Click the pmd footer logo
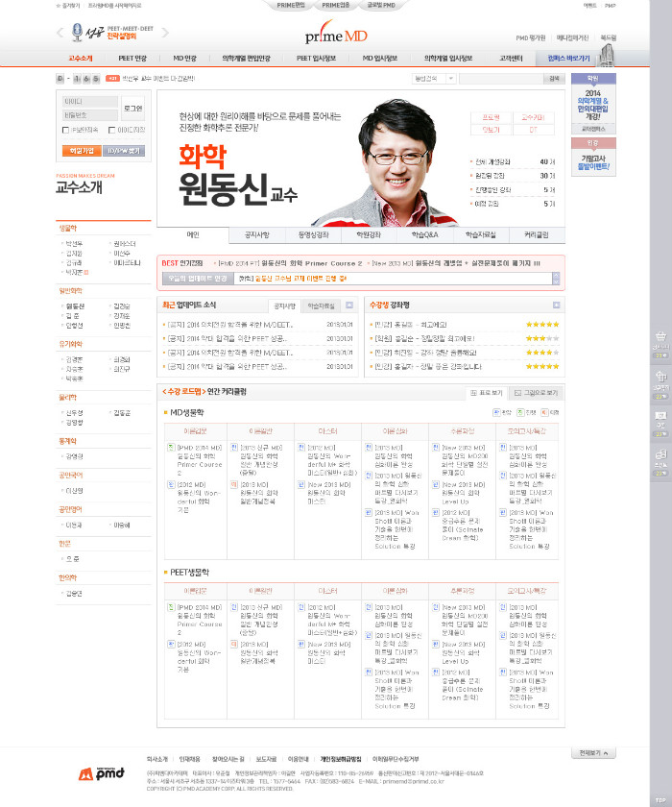This screenshot has height=807, width=672. (x=102, y=773)
